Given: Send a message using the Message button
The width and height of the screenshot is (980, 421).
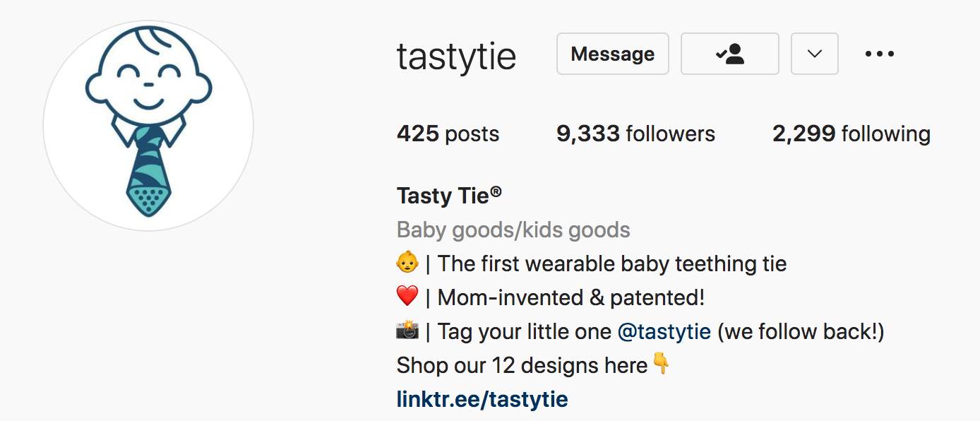Looking at the screenshot, I should click(x=611, y=54).
